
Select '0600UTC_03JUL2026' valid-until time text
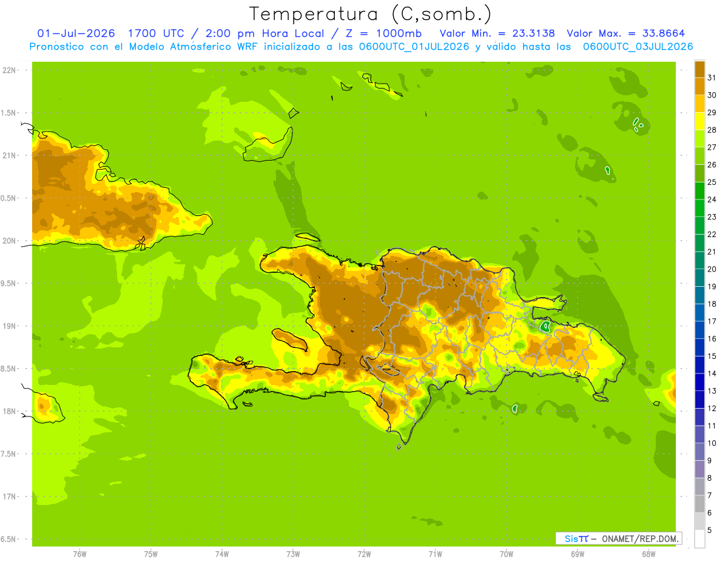coord(638,46)
